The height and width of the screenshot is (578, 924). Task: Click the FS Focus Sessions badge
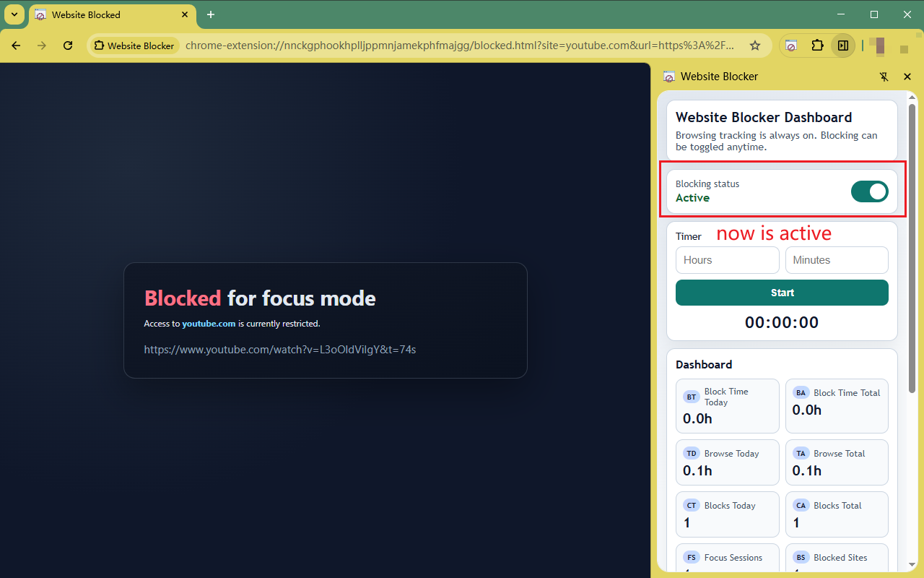(x=692, y=557)
